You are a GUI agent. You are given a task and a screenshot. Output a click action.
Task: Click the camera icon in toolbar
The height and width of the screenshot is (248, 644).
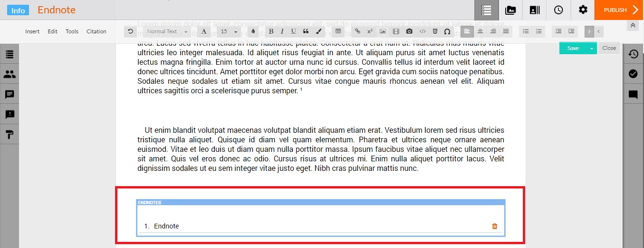(409, 31)
